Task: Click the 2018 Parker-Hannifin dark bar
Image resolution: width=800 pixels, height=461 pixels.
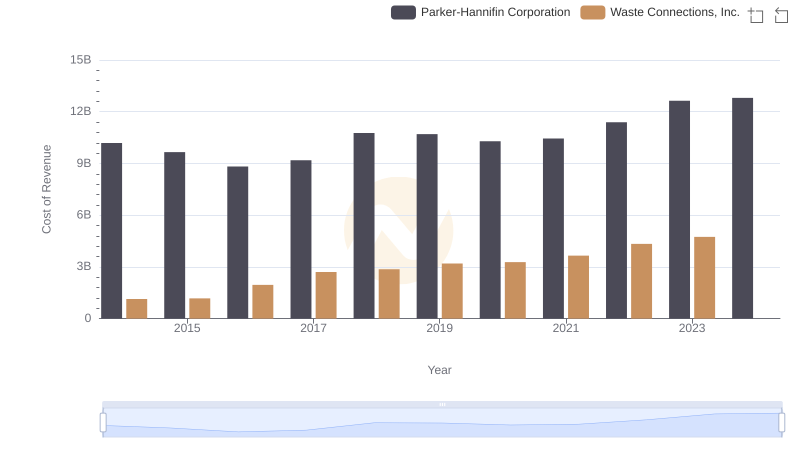Action: tap(364, 226)
